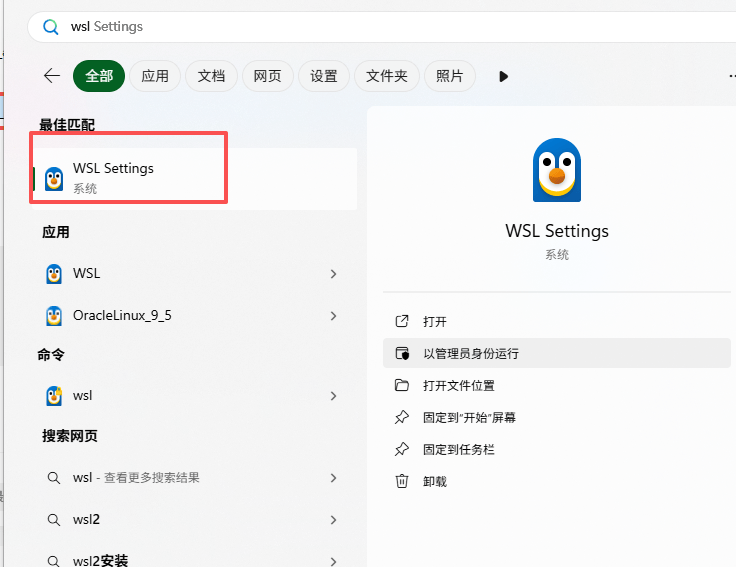Choose 以管理员身份运行 action
Image resolution: width=736 pixels, height=567 pixels.
(557, 353)
